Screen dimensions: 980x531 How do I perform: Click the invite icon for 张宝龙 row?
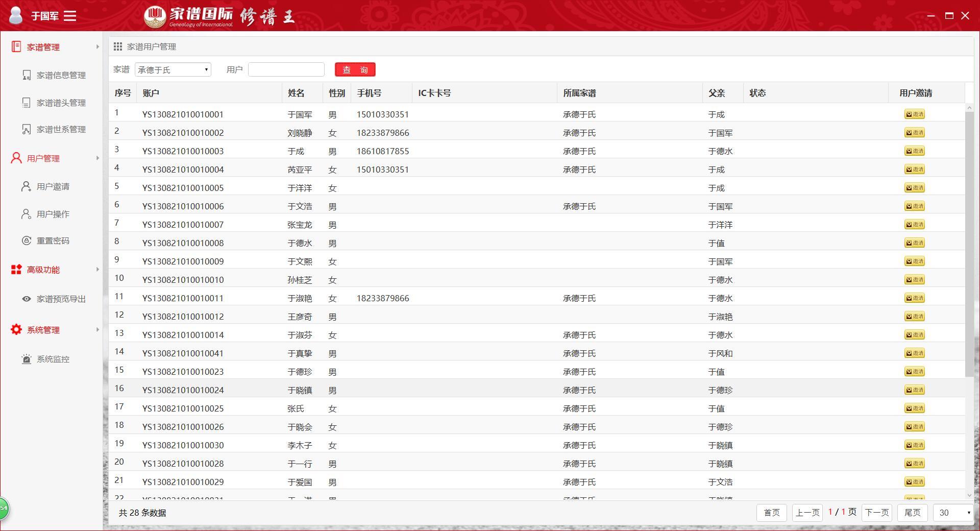click(x=915, y=225)
